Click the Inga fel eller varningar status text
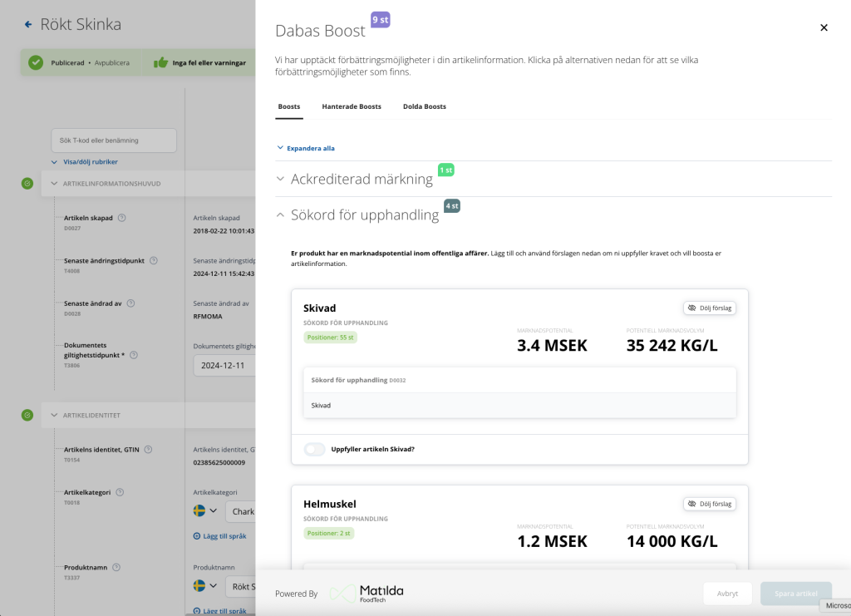The height and width of the screenshot is (616, 851). (209, 63)
